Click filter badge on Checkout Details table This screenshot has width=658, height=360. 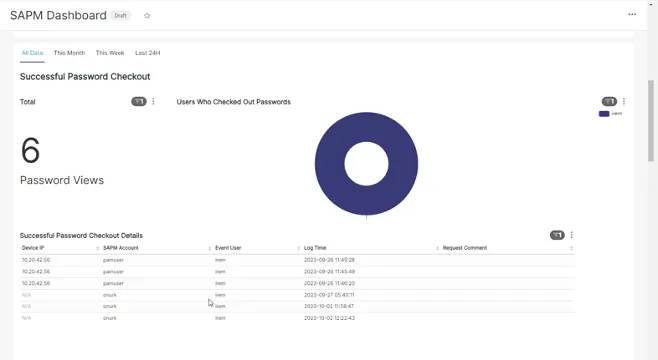tap(557, 235)
